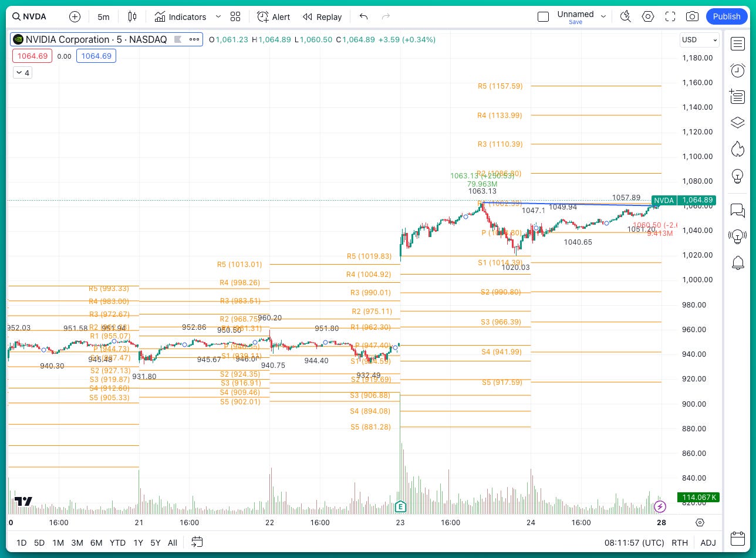This screenshot has width=756, height=558.
Task: Click the TradingView logo on chart
Action: tap(23, 501)
